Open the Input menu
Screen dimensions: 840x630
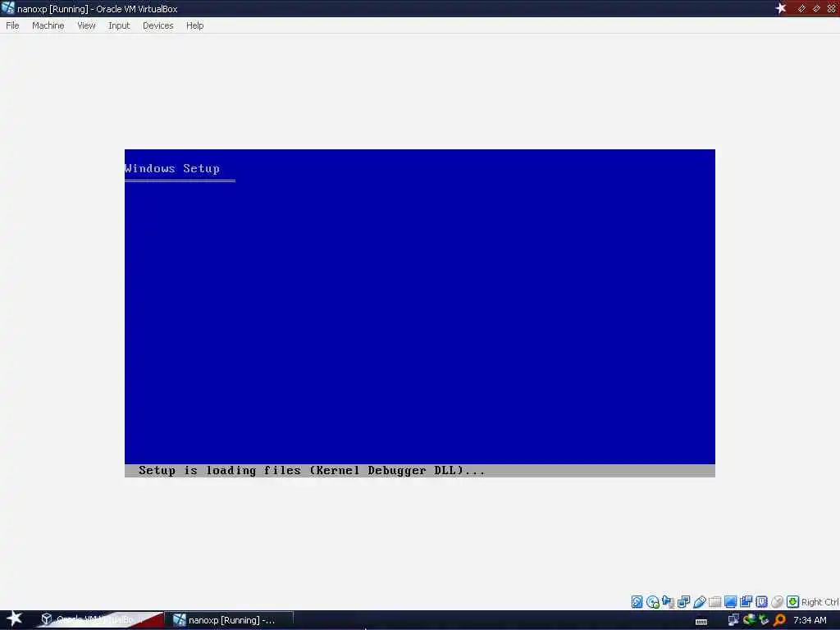click(119, 25)
